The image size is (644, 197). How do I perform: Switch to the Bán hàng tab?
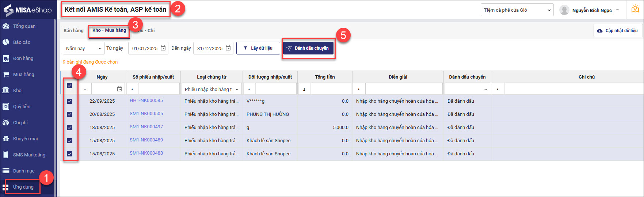(x=73, y=31)
